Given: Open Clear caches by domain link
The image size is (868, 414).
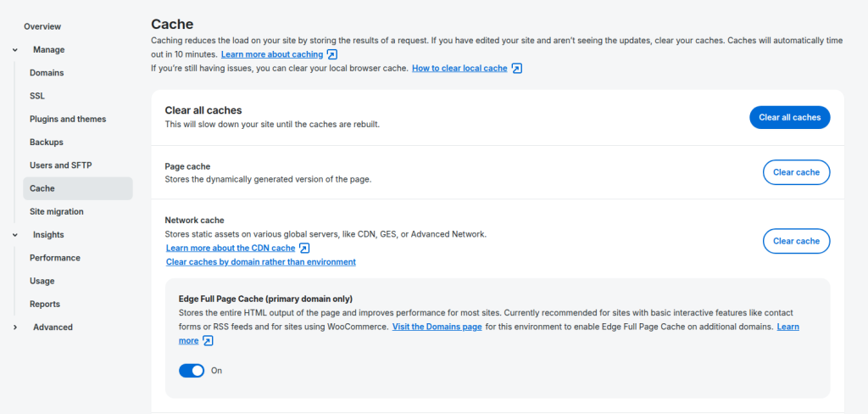Looking at the screenshot, I should 261,262.
